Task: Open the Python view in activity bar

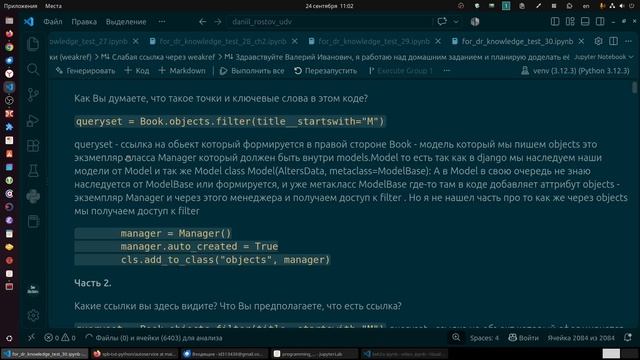Action: click(x=33, y=196)
